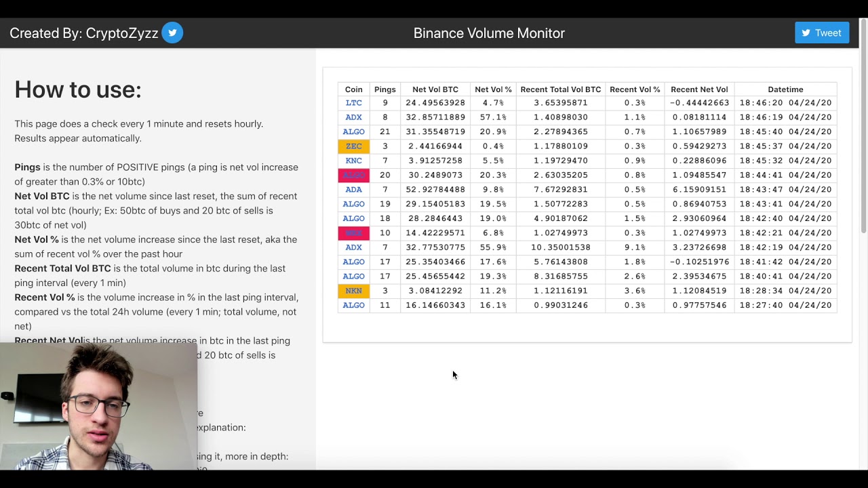Select the 18:28:34 04/24/20 datetime cell
Screen dimensions: 868x488
pos(785,291)
